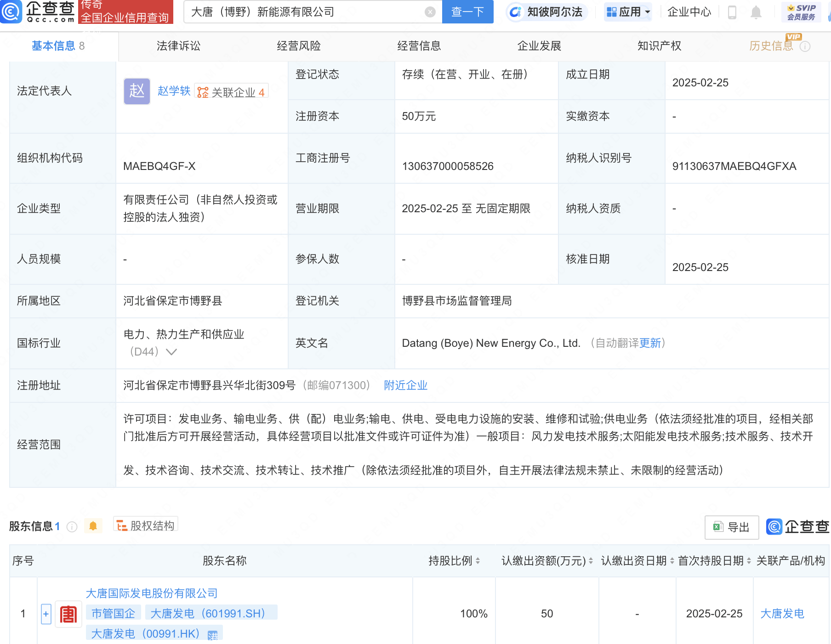The image size is (831, 644).
Task: Click icon after 00991.HK tag
Action: click(x=213, y=635)
